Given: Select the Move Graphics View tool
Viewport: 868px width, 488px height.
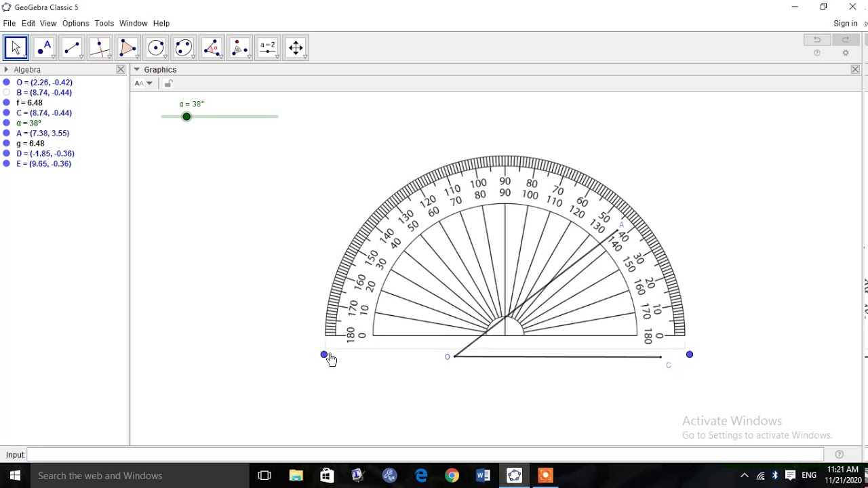Looking at the screenshot, I should [296, 47].
